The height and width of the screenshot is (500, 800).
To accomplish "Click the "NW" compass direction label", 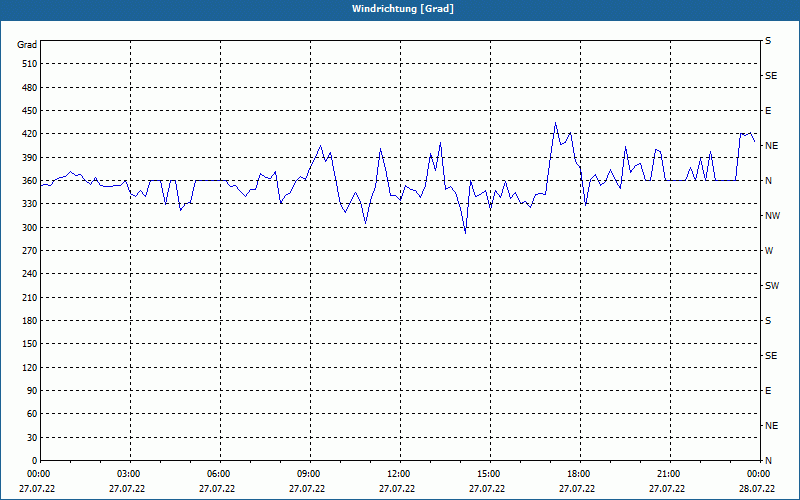I will (x=772, y=216).
